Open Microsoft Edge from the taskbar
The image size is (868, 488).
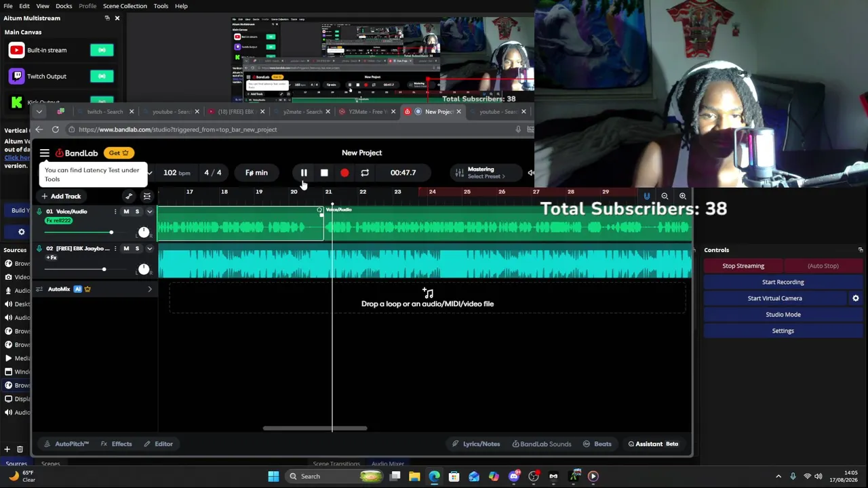click(434, 476)
